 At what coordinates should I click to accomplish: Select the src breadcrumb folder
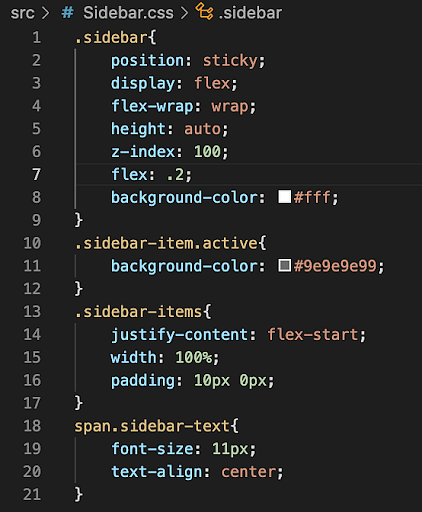(22, 13)
